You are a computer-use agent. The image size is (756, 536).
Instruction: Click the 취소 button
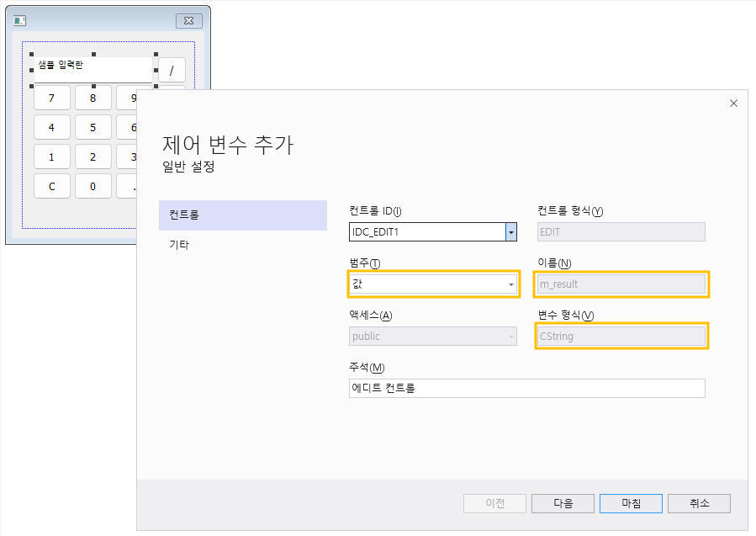[x=699, y=503]
